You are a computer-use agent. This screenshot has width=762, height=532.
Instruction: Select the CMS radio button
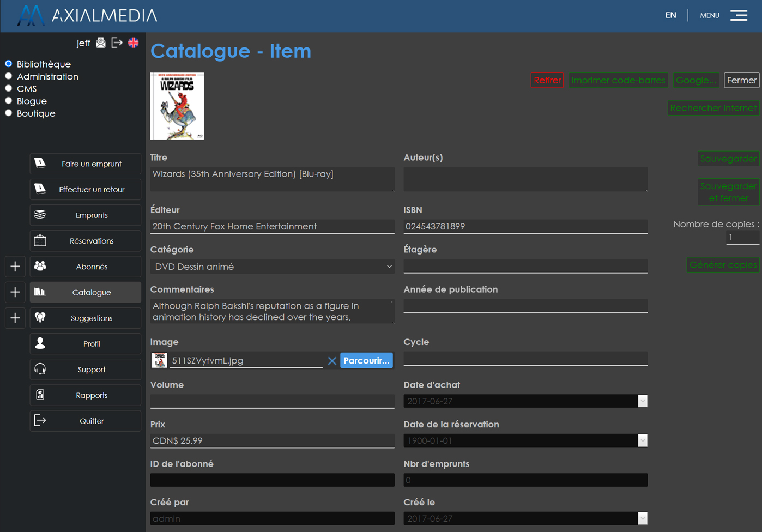9,88
